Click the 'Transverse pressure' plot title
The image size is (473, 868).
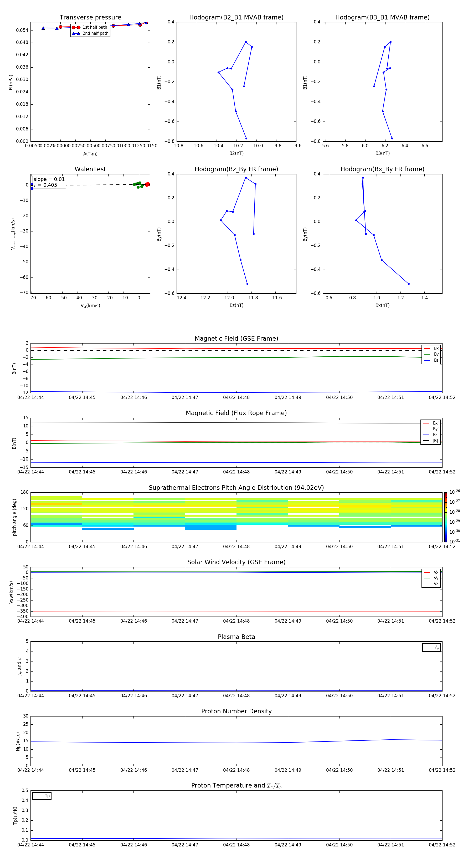pos(90,18)
